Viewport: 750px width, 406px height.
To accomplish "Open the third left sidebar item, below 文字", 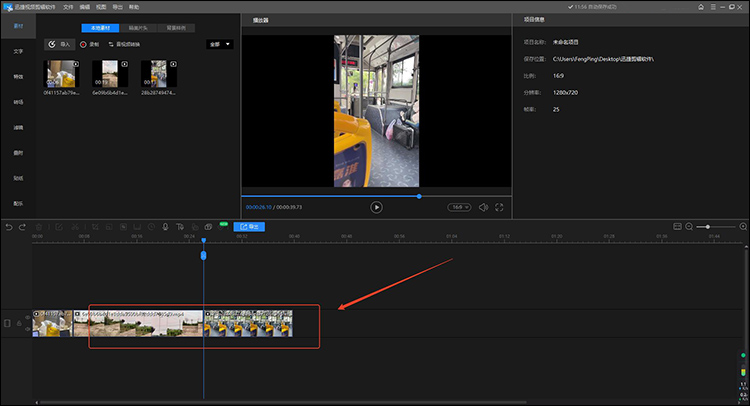I will (x=18, y=77).
